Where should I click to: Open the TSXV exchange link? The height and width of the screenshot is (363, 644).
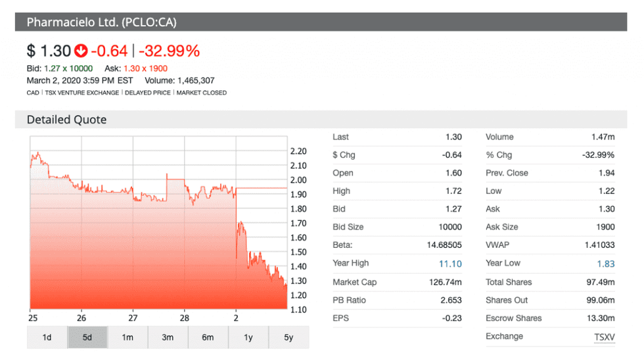click(x=603, y=336)
